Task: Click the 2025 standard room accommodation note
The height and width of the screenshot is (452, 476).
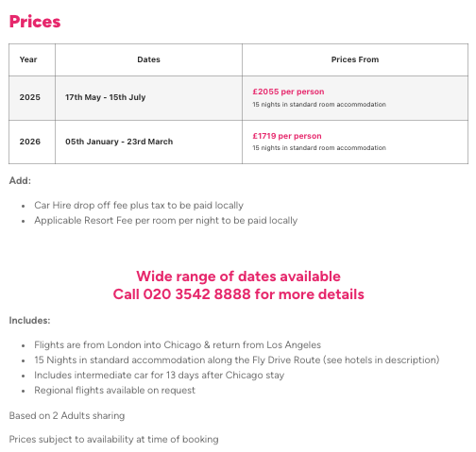Action: click(x=319, y=105)
